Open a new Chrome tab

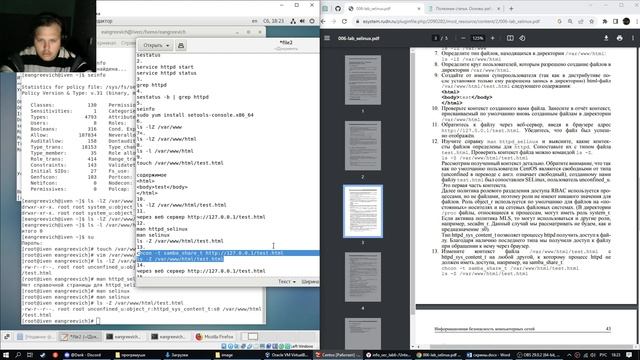pos(511,8)
